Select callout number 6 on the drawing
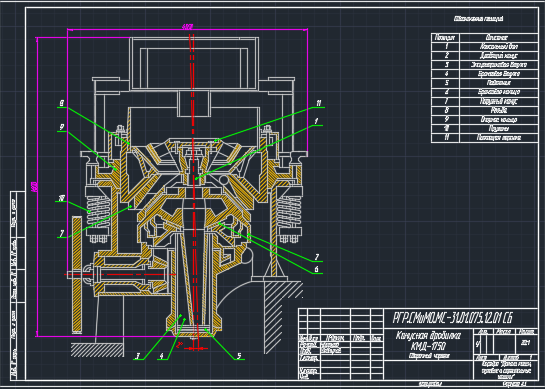The height and width of the screenshot is (389, 545). click(316, 269)
